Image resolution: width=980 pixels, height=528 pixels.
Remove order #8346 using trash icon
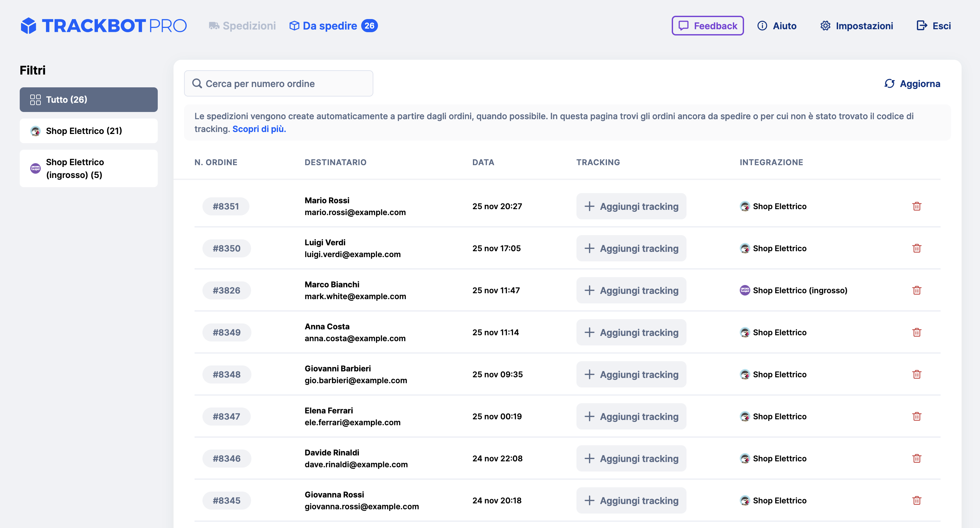pyautogui.click(x=917, y=458)
